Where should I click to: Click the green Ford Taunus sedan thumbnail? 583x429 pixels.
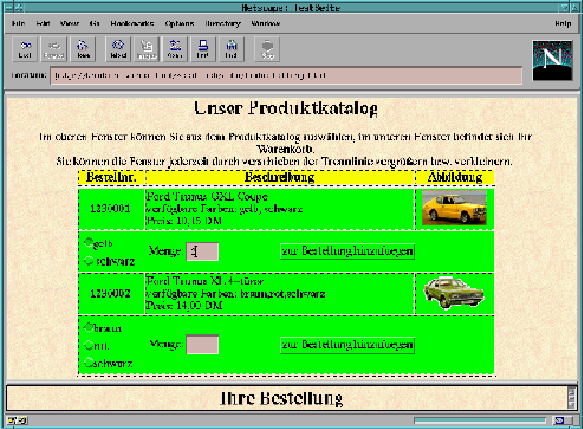[x=454, y=293]
